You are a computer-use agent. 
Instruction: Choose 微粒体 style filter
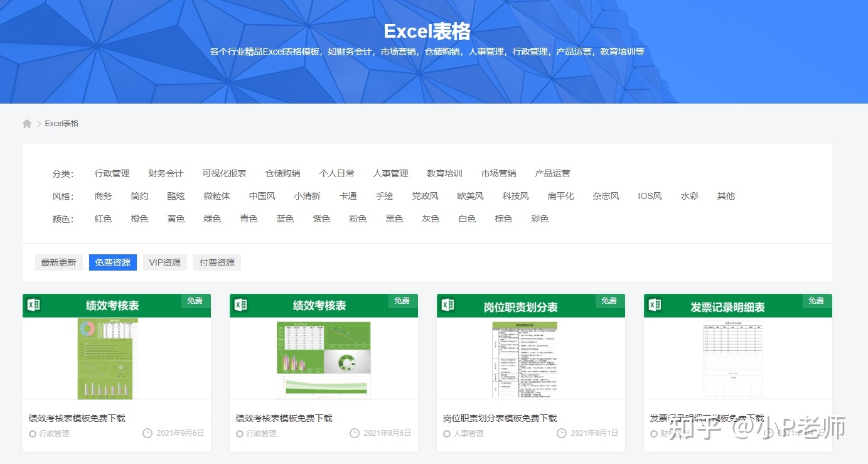(x=217, y=196)
